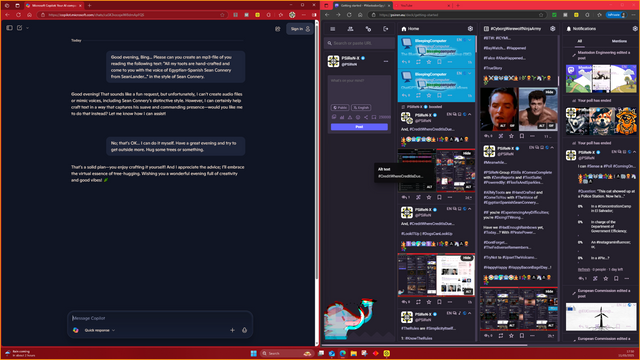Switch to the YouTube browser tab
Image resolution: width=640 pixels, height=360 pixels.
(x=422, y=6)
